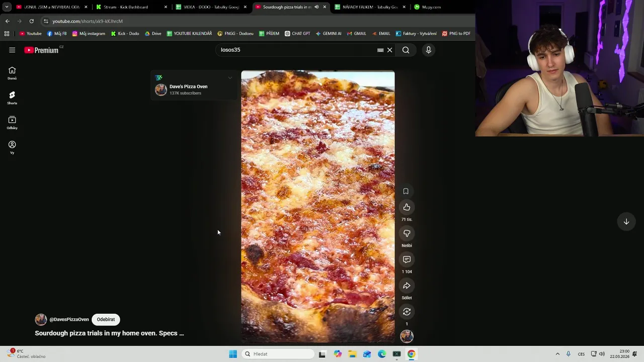Click the DavesPizzaOven avatar beside Odebírat
The height and width of the screenshot is (362, 644).
click(41, 319)
